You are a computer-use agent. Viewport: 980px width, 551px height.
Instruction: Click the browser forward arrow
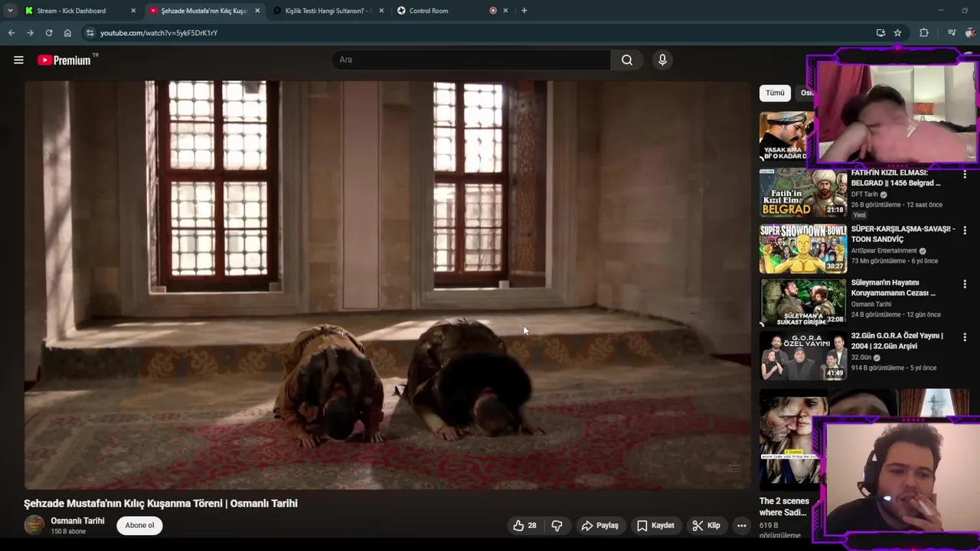coord(30,33)
